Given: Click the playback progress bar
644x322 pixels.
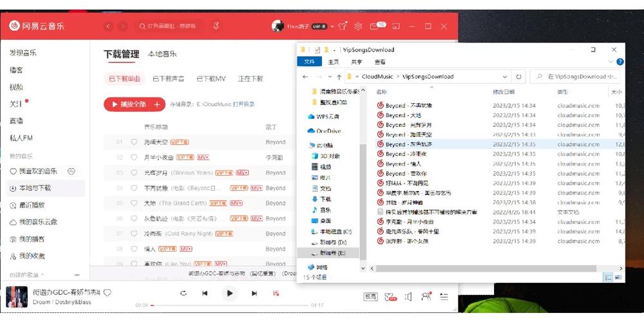Looking at the screenshot, I should point(231,305).
